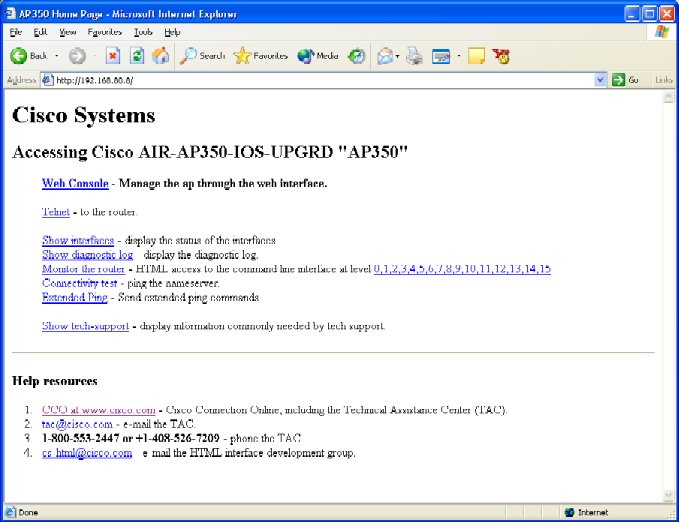Click the Cisco Systems heading

point(84,115)
